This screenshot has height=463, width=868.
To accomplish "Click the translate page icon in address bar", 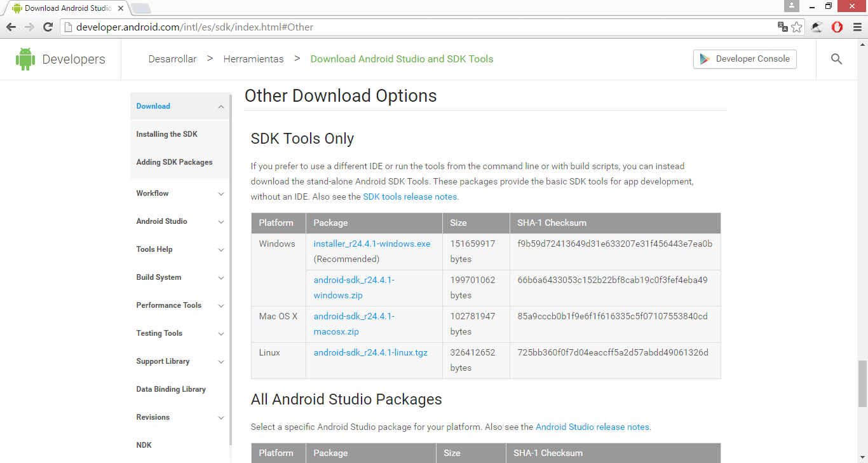I will coord(783,27).
